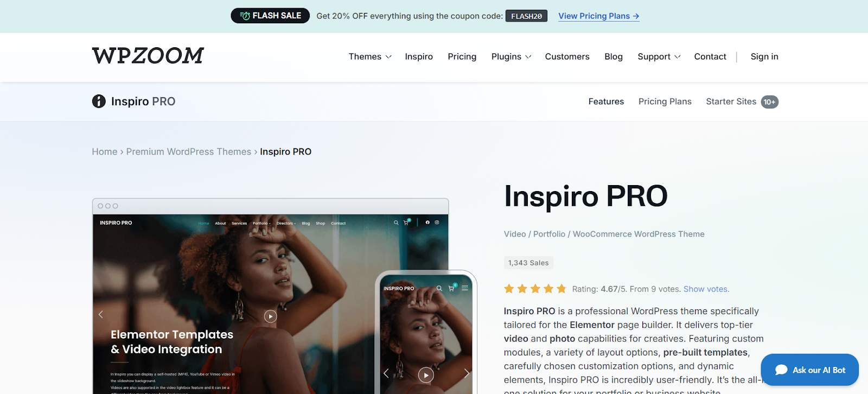The image size is (868, 394).
Task: Click search icon in desktop theme preview
Action: click(x=396, y=223)
